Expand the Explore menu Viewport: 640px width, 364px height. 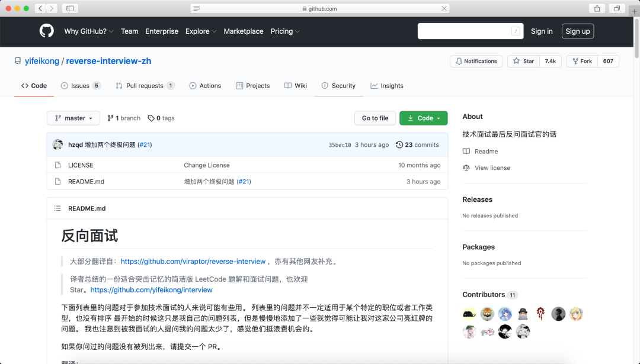point(201,31)
